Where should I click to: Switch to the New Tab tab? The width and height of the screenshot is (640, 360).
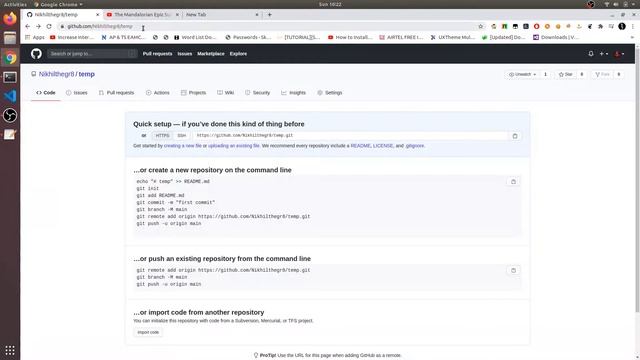221,15
